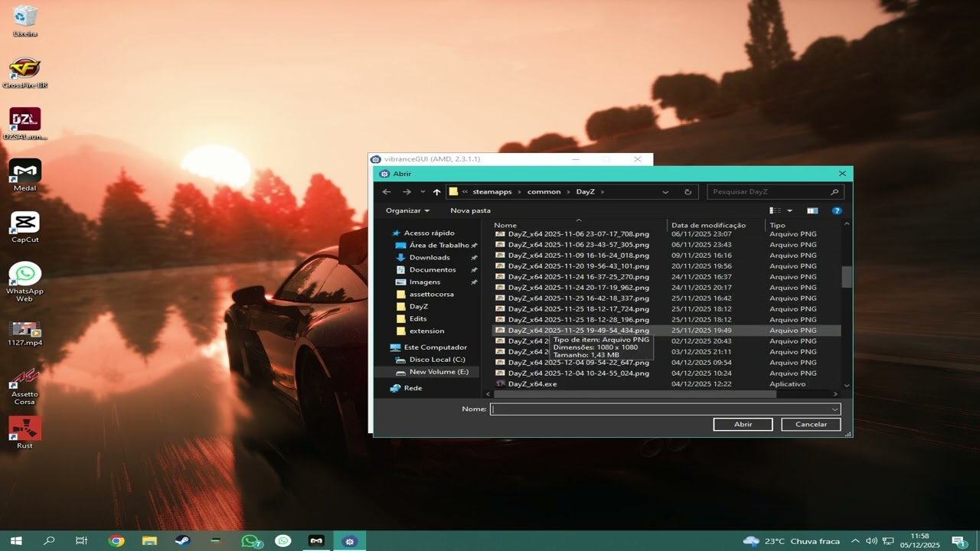The width and height of the screenshot is (980, 551).
Task: Open WhatsApp Web desktop shortcut
Action: click(x=24, y=282)
